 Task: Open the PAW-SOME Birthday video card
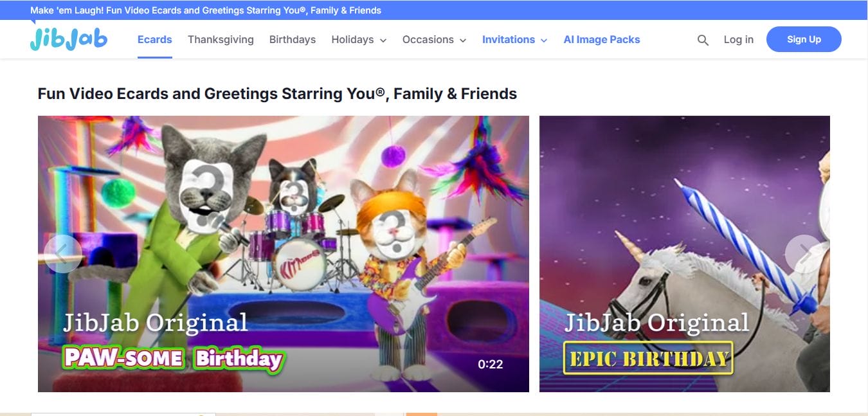tap(284, 254)
